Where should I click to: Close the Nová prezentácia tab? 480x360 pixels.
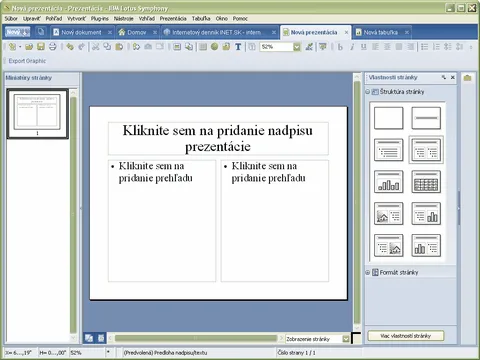point(346,32)
